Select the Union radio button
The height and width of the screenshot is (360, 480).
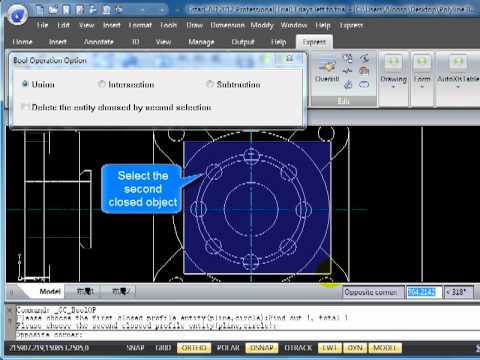(x=25, y=84)
